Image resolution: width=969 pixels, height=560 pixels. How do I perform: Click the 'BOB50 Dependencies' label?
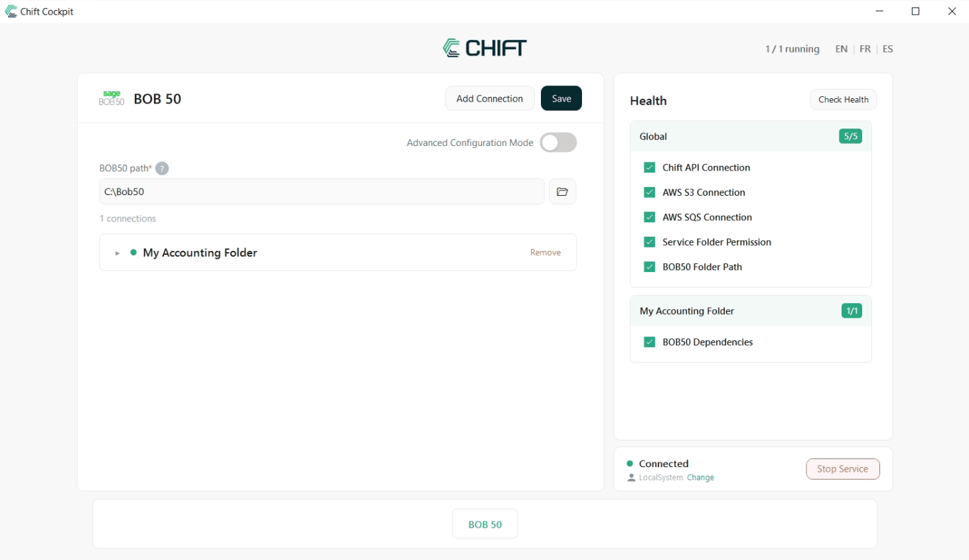point(708,342)
